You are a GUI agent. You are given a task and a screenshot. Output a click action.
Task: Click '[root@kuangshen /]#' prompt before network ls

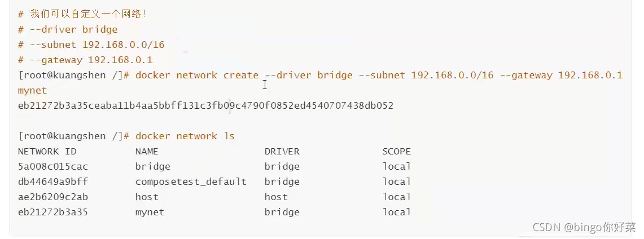[75, 136]
